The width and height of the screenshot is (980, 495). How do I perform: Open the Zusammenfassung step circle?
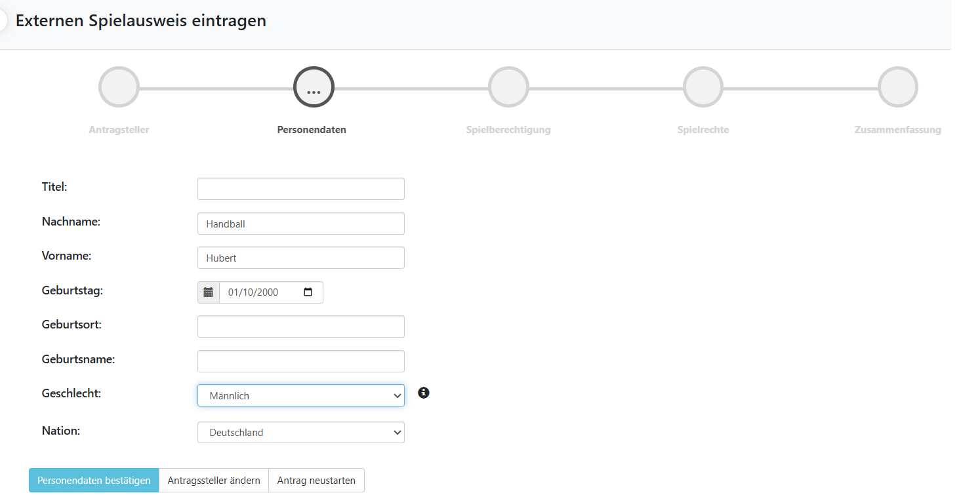point(897,87)
